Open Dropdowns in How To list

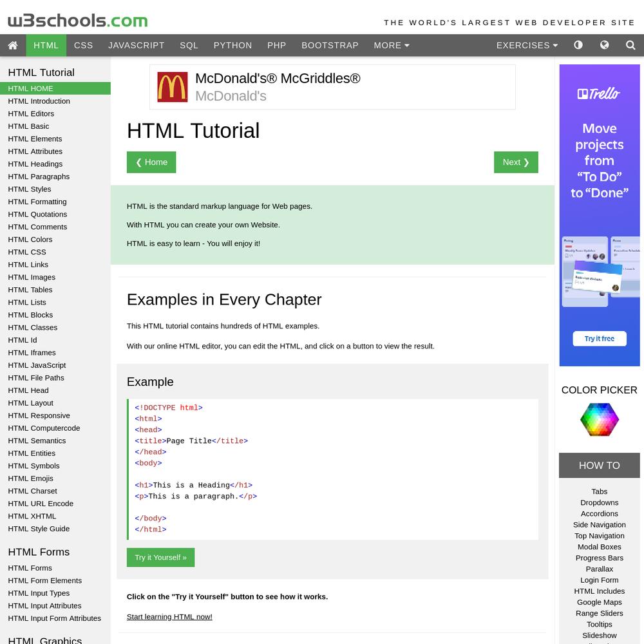pos(599,503)
